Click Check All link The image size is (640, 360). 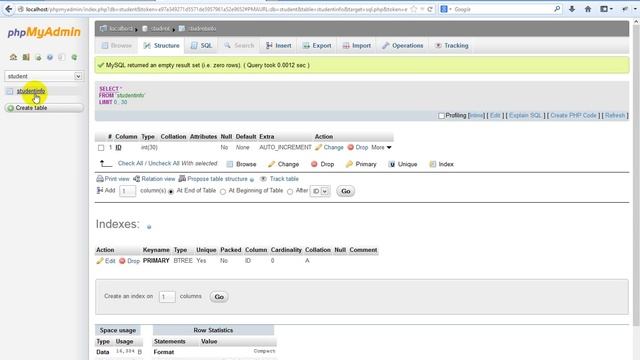coord(131,163)
